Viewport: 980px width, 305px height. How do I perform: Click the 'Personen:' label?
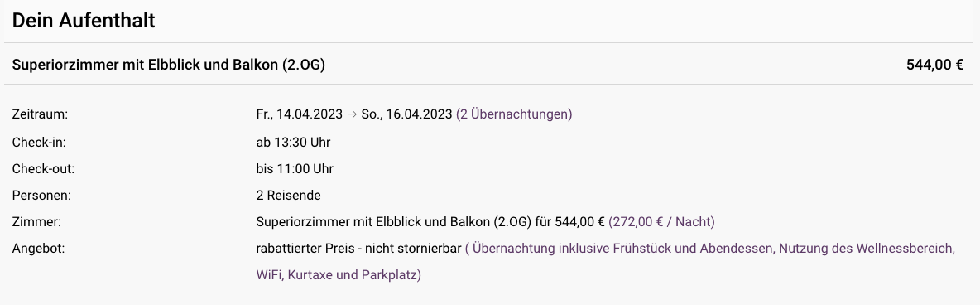pyautogui.click(x=41, y=196)
